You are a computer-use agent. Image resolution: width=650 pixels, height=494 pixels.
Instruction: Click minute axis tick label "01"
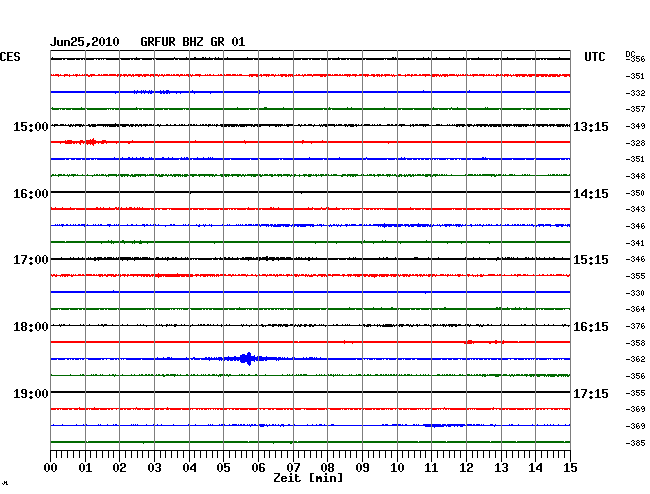(x=85, y=468)
